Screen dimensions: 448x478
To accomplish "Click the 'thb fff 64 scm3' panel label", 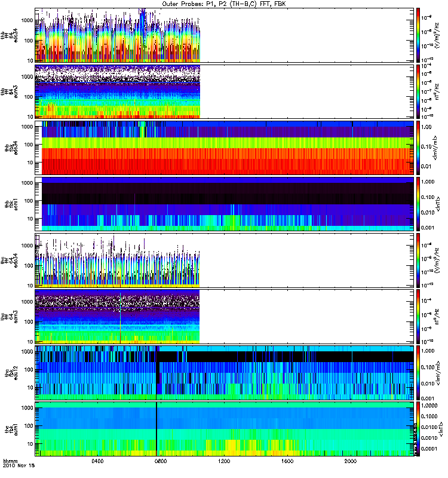I will [x=9, y=92].
